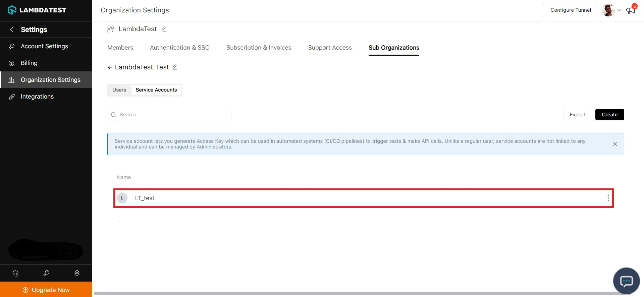Go back using arrow before LambdaTest_Test

[110, 67]
